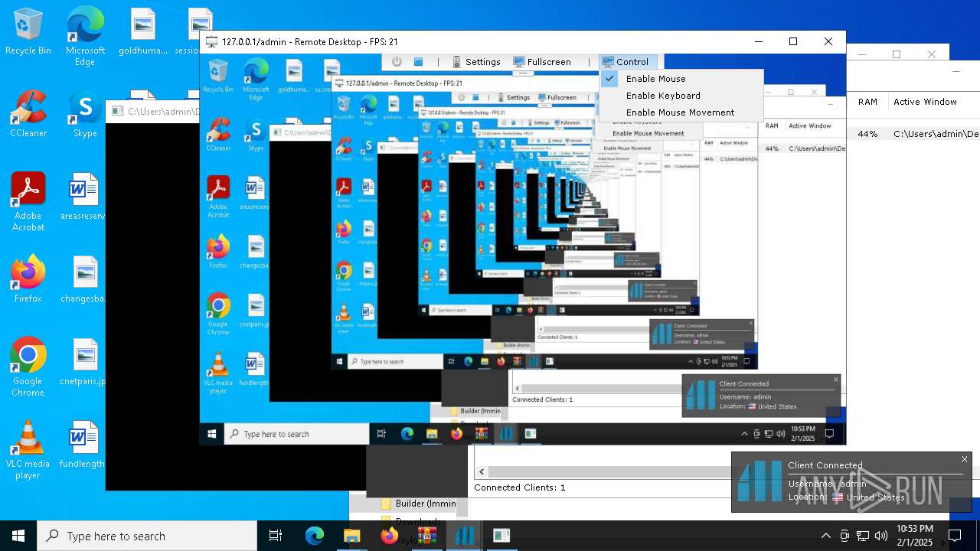Switch to the blue-bars RAT app on taskbar
Screen dimensions: 980x551
point(464,536)
